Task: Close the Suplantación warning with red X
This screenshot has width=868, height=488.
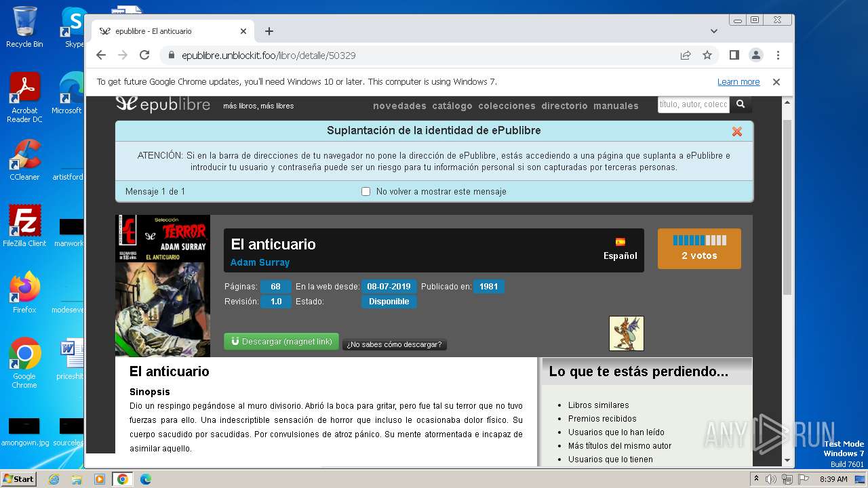Action: tap(737, 131)
